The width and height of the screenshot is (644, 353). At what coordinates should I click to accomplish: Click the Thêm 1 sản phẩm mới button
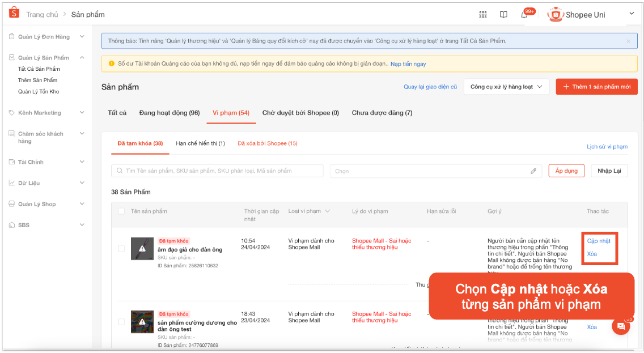(x=596, y=87)
